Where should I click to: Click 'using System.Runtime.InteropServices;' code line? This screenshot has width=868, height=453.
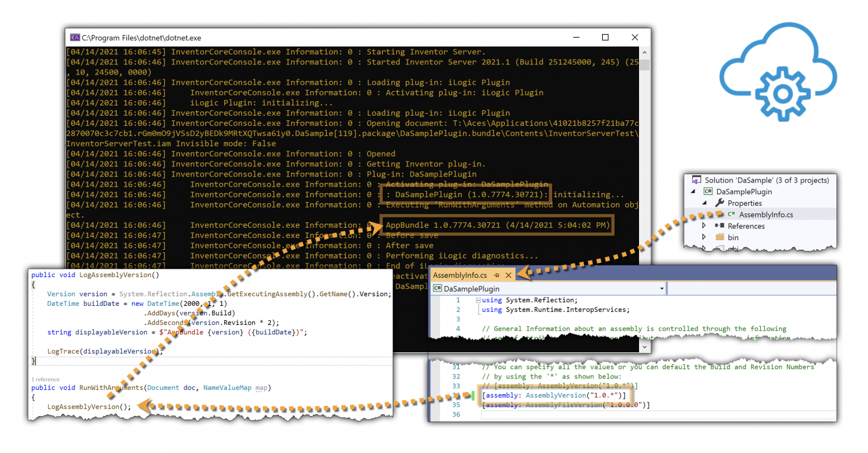556,309
